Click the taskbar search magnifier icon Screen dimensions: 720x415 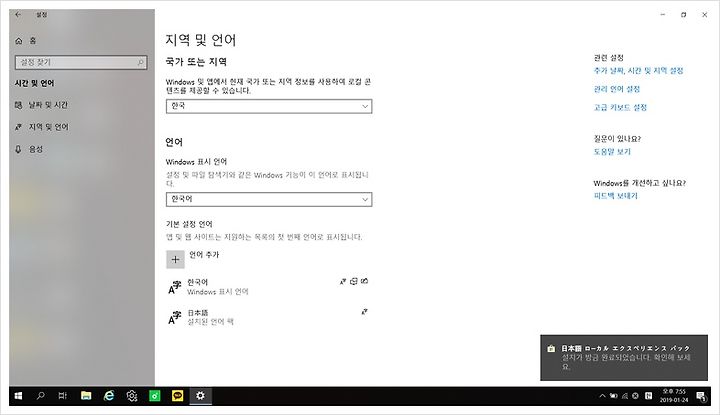coord(40,396)
